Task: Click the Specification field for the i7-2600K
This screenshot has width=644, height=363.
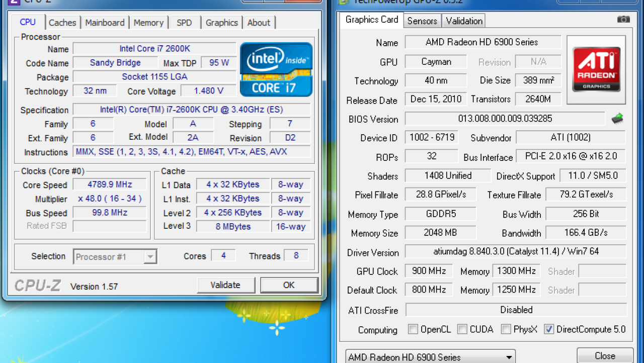Action: click(192, 110)
